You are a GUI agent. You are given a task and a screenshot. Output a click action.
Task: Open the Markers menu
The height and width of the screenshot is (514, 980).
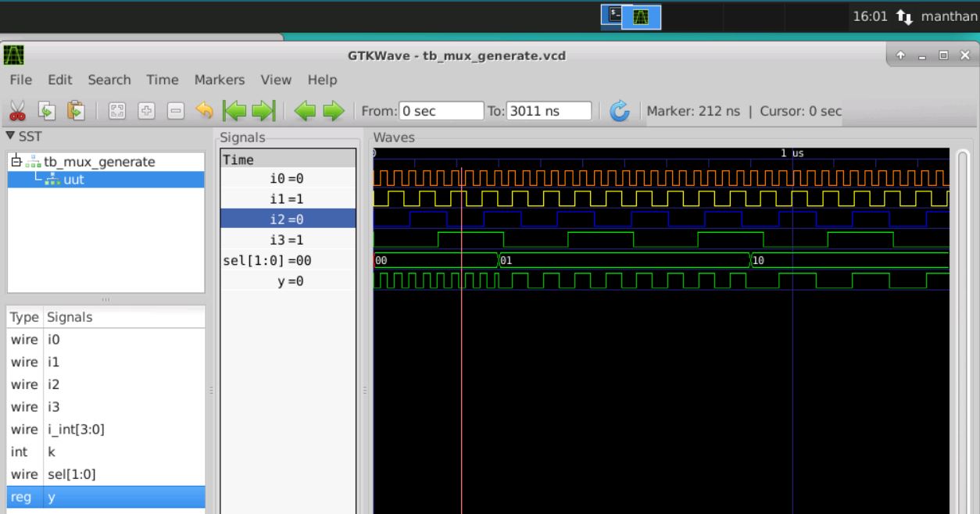click(220, 80)
